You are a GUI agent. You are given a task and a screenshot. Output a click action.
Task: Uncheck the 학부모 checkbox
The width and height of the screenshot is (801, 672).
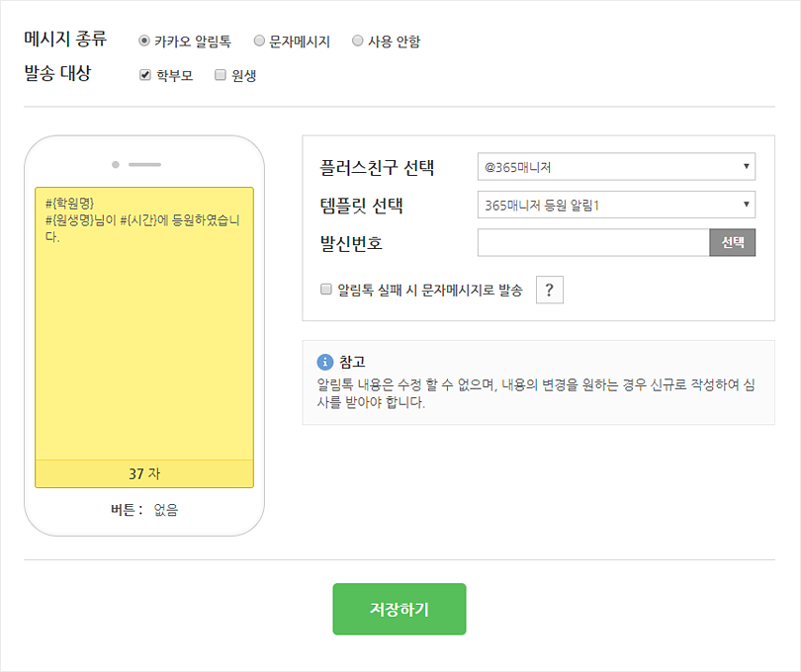coord(145,75)
